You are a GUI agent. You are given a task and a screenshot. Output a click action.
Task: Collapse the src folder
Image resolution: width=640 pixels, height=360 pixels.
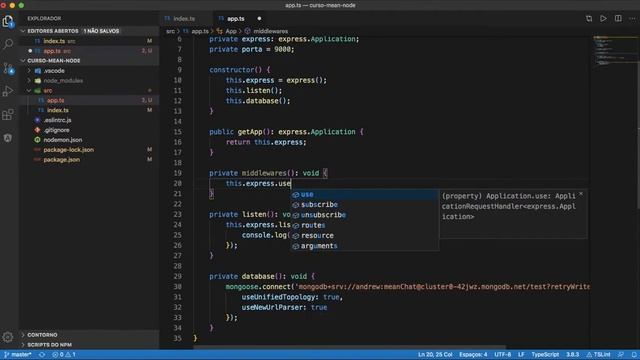pos(48,91)
